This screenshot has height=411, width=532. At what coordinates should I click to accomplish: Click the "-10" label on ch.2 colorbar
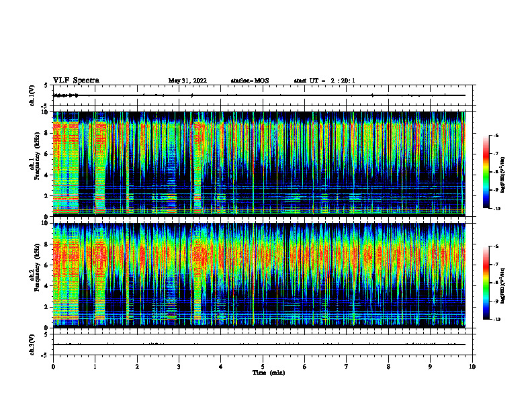click(497, 320)
